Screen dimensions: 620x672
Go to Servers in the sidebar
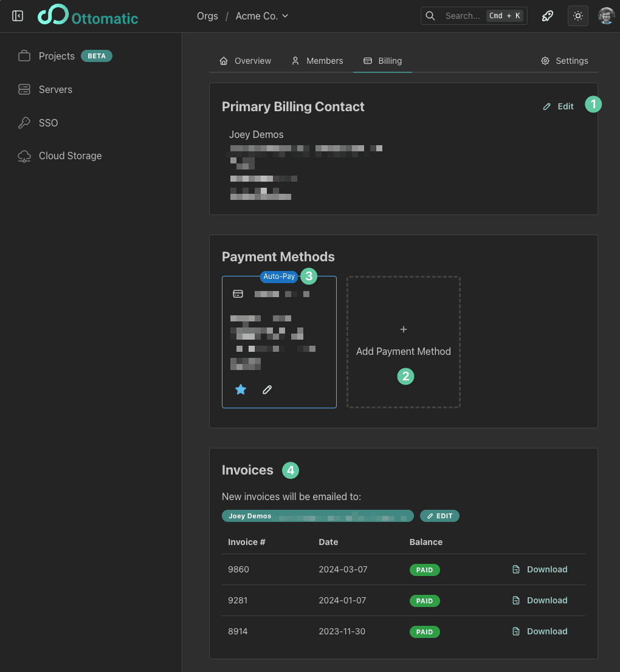click(55, 89)
